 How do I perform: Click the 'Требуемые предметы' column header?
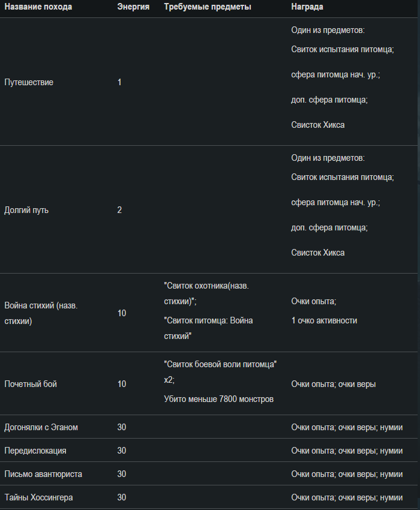click(208, 7)
